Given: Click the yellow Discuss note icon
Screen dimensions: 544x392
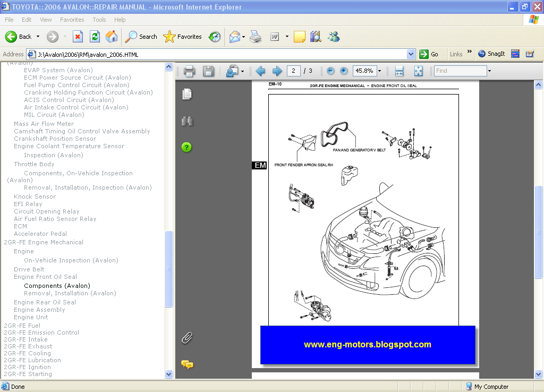Looking at the screenshot, I should point(300,37).
